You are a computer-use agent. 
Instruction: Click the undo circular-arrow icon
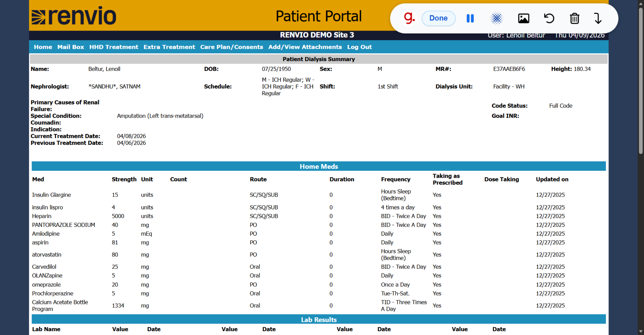(x=549, y=18)
